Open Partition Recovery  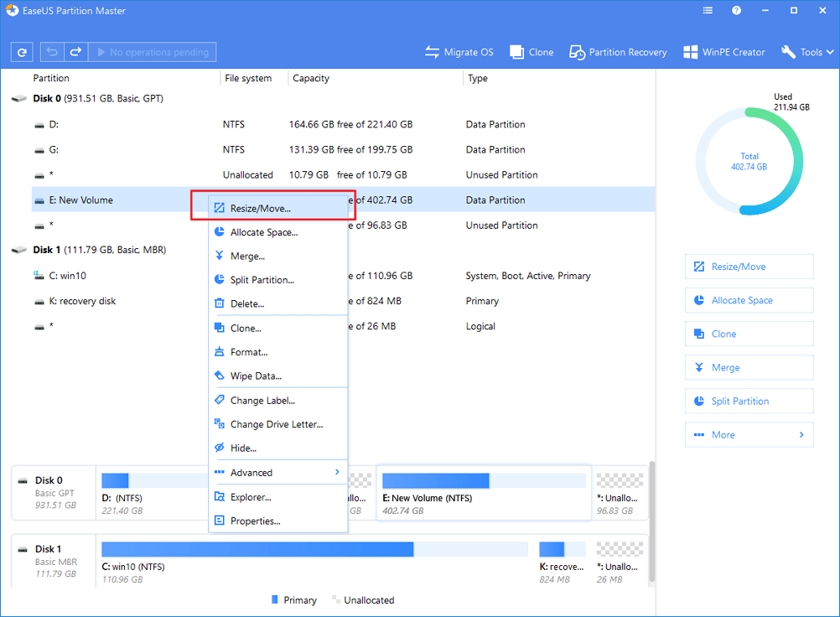pos(618,52)
